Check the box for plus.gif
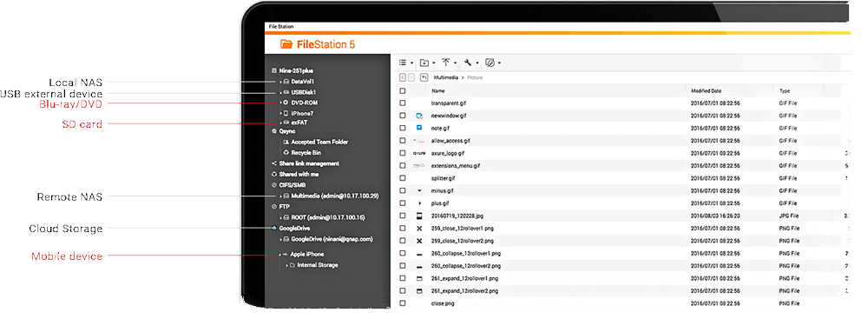 (x=403, y=203)
